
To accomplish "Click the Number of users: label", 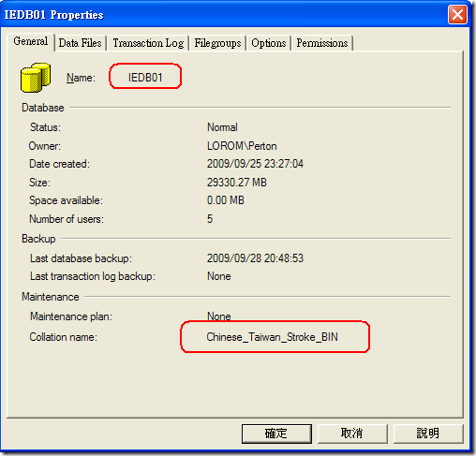I will coord(67,219).
